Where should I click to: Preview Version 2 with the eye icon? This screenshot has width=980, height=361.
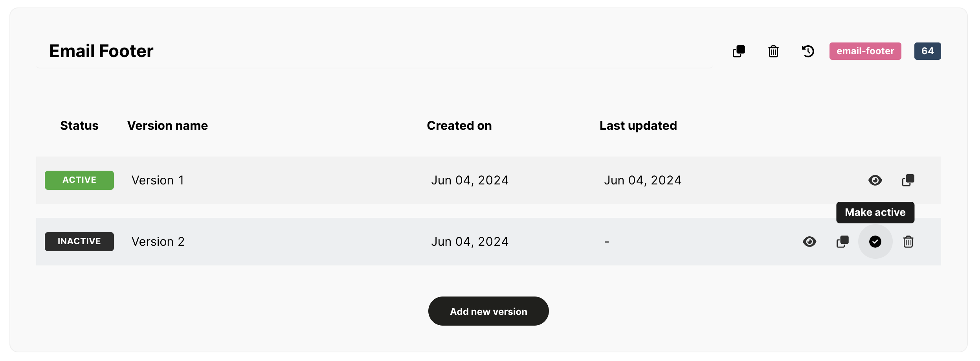[x=809, y=242]
